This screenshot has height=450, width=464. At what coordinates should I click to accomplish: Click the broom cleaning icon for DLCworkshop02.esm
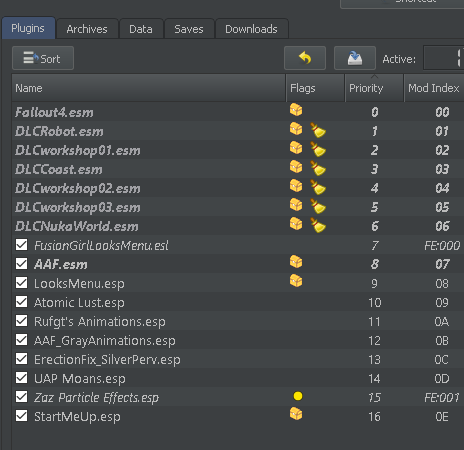pos(318,187)
